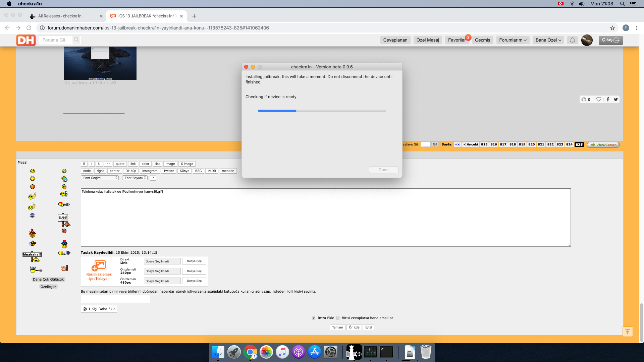The image size is (644, 362).
Task: Share post on Facebook icon
Action: [608, 99]
